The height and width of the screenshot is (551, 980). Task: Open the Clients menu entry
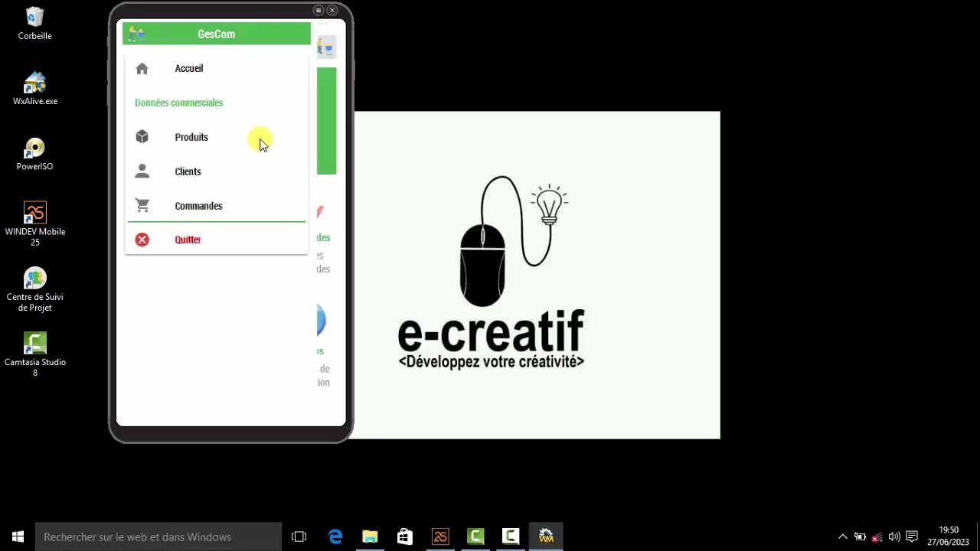pyautogui.click(x=217, y=171)
